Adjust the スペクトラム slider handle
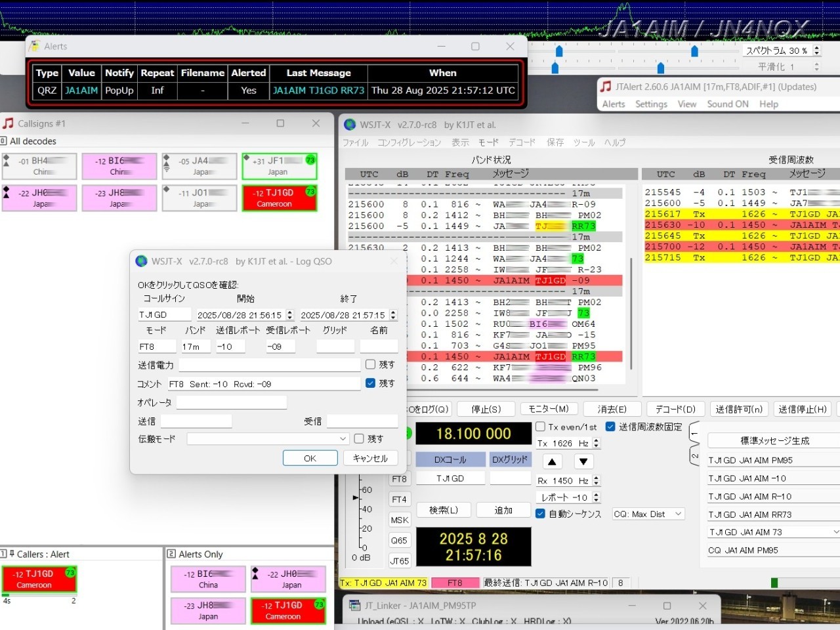Screen dimensions: 840x630 pyautogui.click(x=694, y=51)
